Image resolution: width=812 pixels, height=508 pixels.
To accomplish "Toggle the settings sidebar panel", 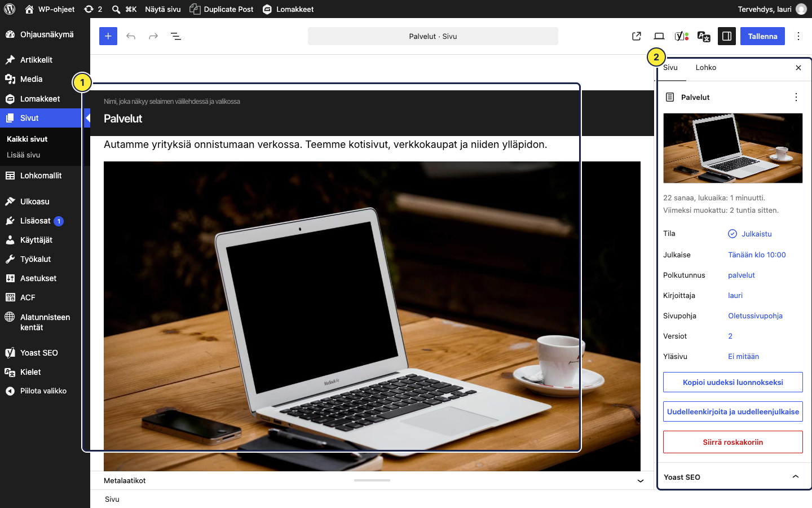I will (x=727, y=36).
